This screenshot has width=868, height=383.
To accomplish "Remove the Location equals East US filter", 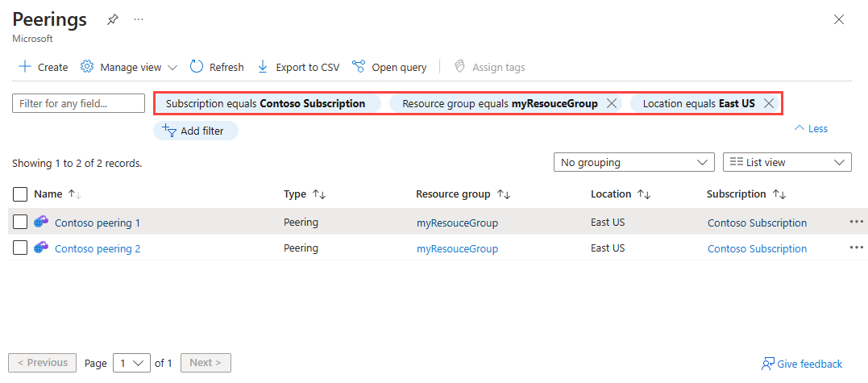I will pos(769,103).
